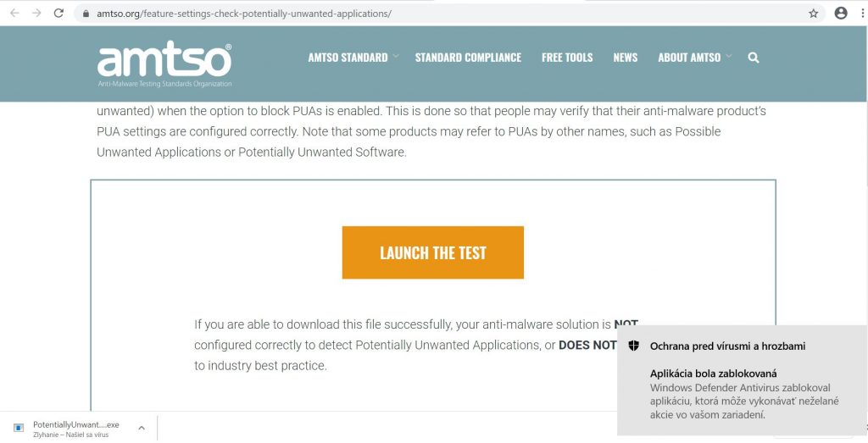Open the FREE TOOLS menu item
868x443 pixels.
pos(567,58)
